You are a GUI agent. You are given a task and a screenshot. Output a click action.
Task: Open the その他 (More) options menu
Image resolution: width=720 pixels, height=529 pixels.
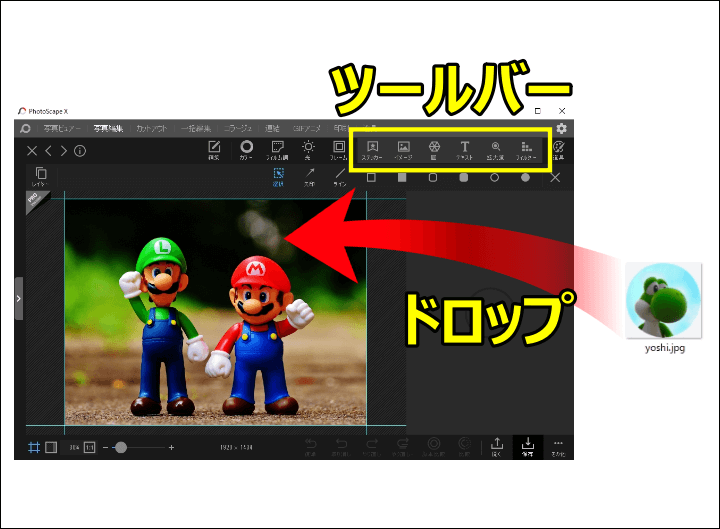558,447
